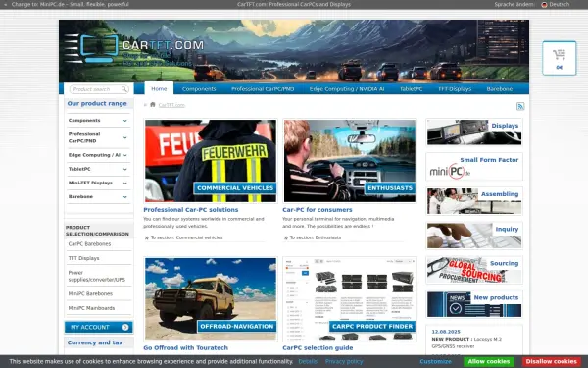Click the search magnifier icon
The image size is (588, 368).
[x=124, y=89]
